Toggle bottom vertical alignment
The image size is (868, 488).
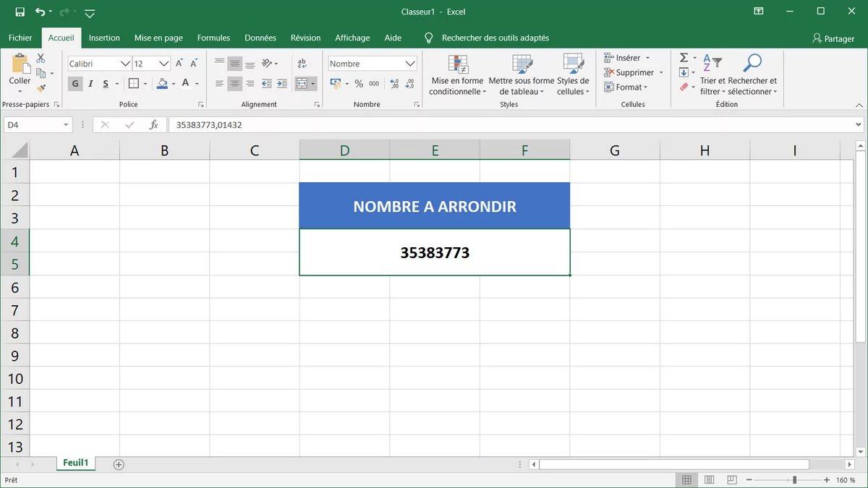pos(250,64)
